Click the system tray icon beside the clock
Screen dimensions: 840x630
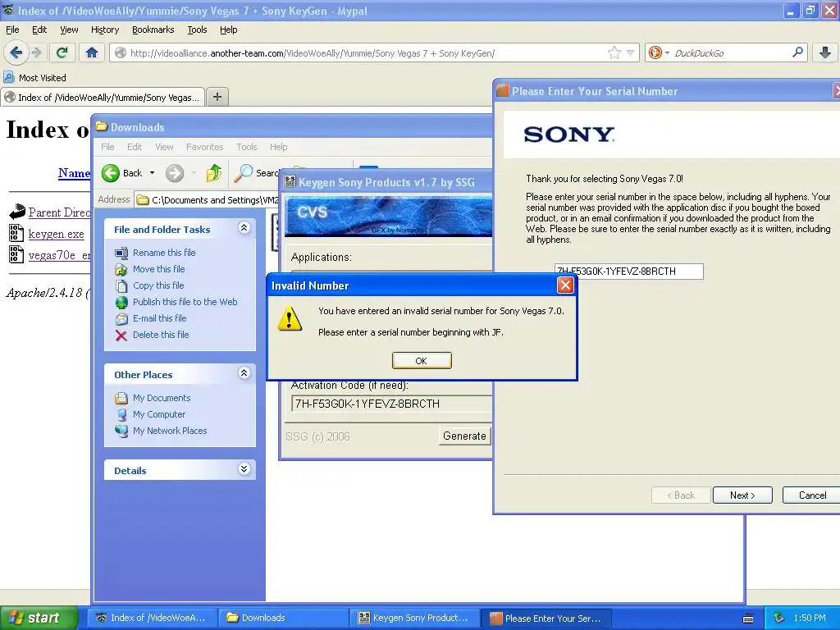pyautogui.click(x=779, y=619)
